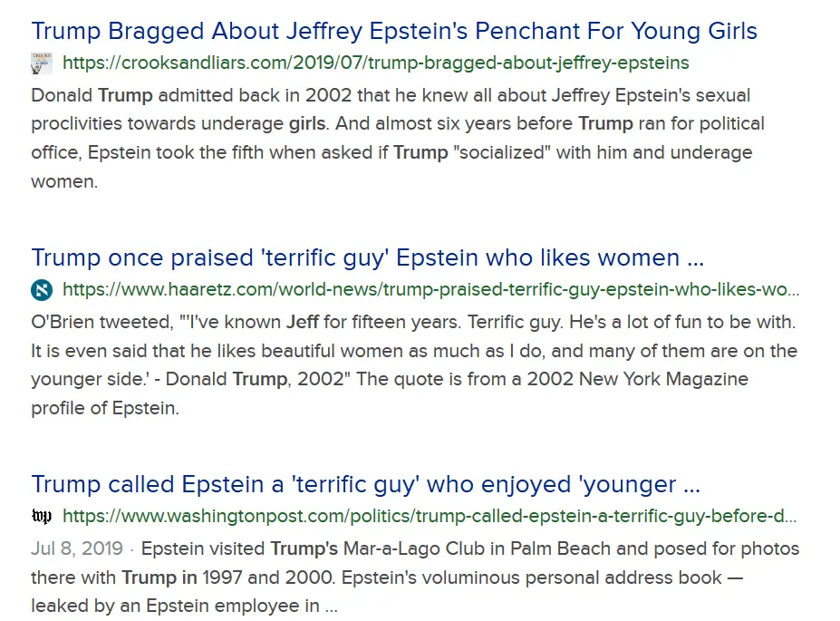840x621 pixels.
Task: Click the Washington Post favicon
Action: pyautogui.click(x=42, y=517)
